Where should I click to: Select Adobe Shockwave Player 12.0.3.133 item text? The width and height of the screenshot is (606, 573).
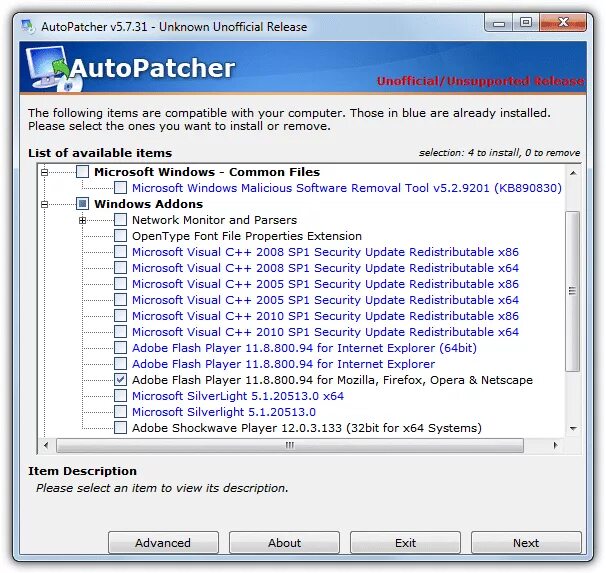click(x=307, y=428)
